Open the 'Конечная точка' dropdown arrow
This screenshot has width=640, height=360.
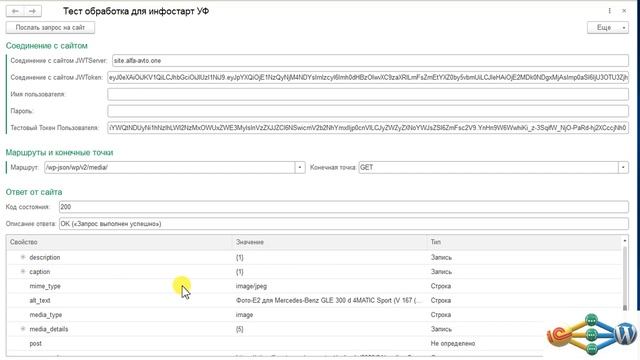click(x=623, y=167)
